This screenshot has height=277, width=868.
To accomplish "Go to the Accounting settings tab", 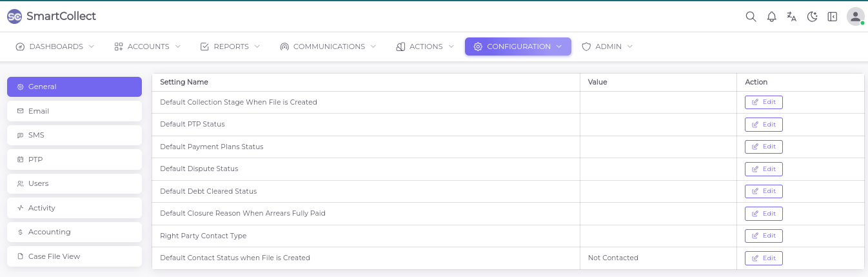I will pyautogui.click(x=74, y=232).
